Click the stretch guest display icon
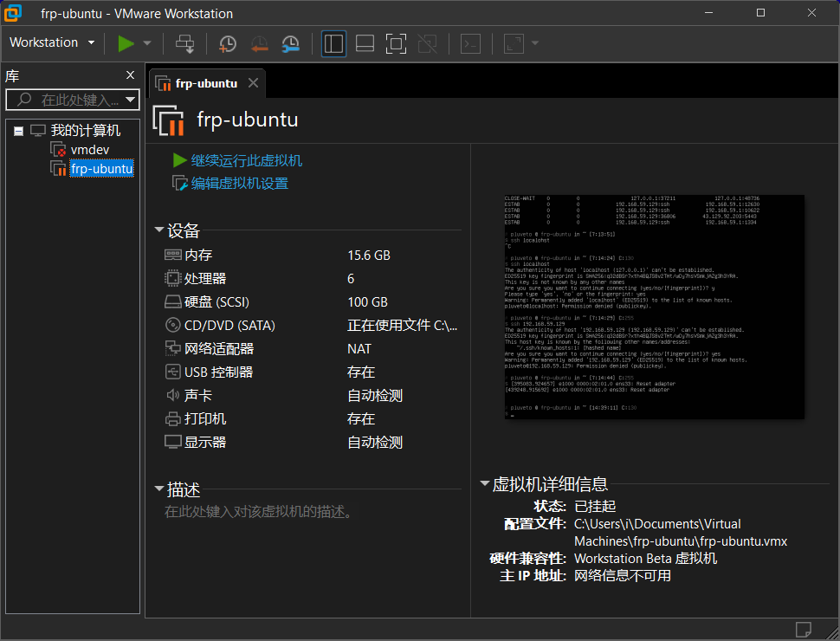840x641 pixels. pyautogui.click(x=514, y=43)
